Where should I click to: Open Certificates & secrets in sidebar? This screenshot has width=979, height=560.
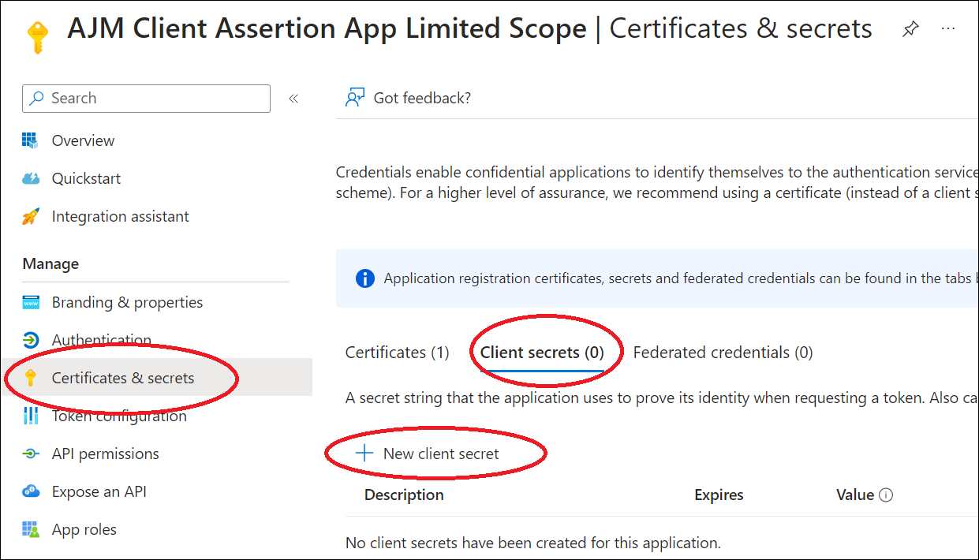coord(122,379)
